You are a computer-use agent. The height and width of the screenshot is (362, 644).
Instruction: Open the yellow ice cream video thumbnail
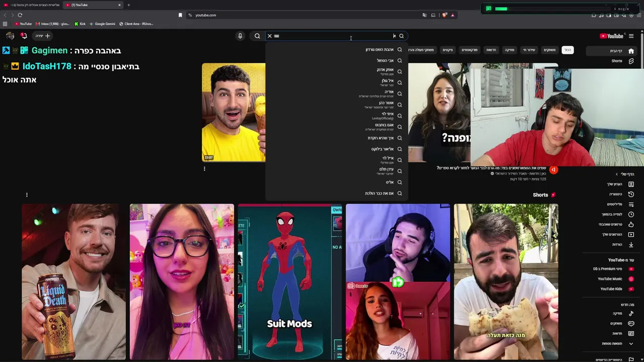(233, 113)
